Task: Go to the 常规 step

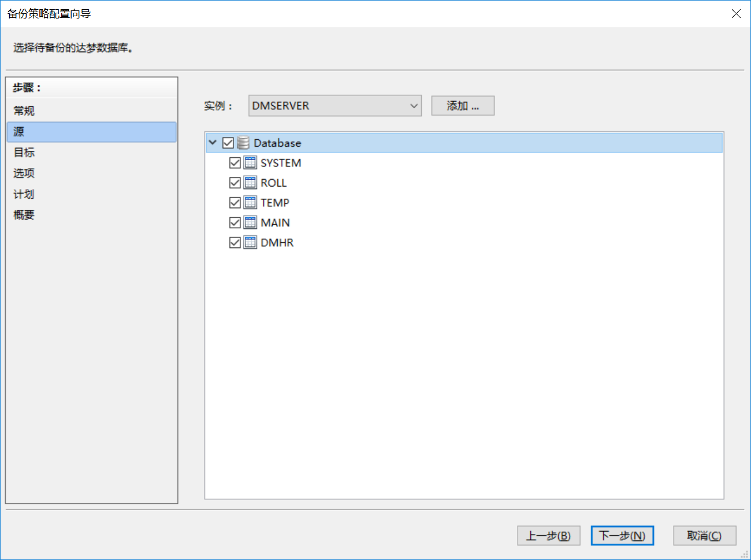Action: 24,111
